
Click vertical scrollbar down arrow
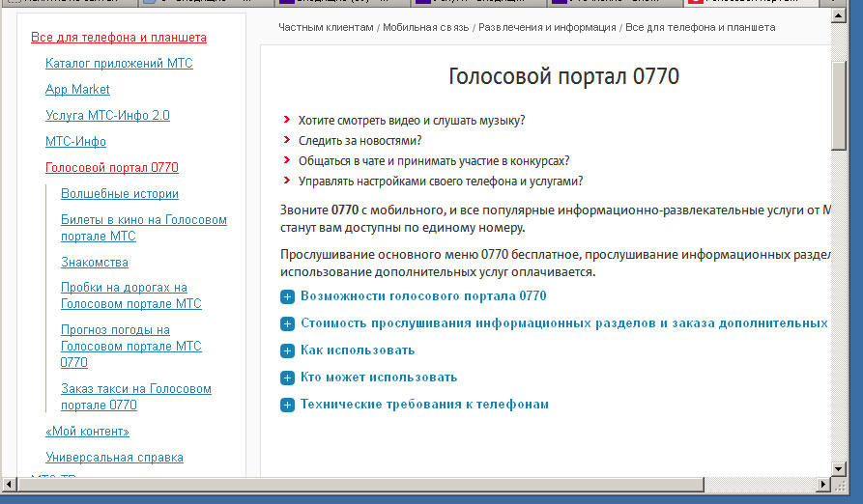838,469
